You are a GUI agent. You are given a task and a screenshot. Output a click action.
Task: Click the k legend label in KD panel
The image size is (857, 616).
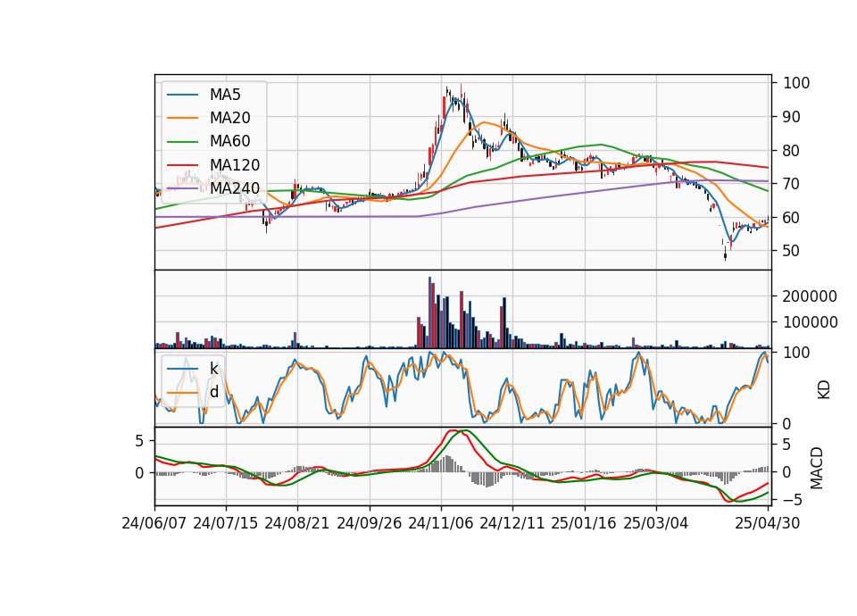[213, 369]
